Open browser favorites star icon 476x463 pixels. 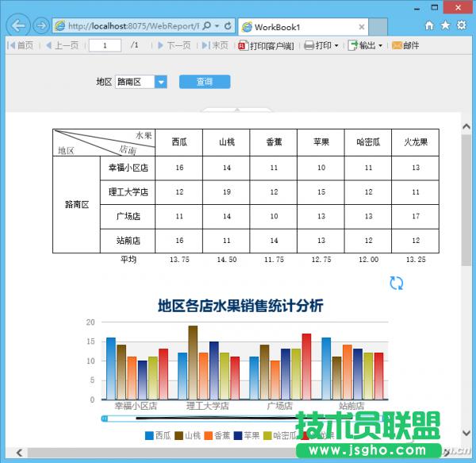click(445, 25)
